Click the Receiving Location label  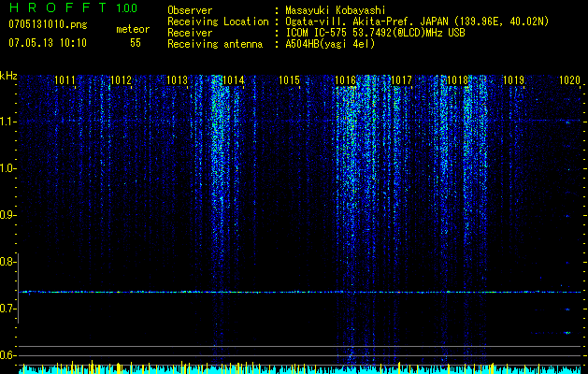tap(218, 22)
